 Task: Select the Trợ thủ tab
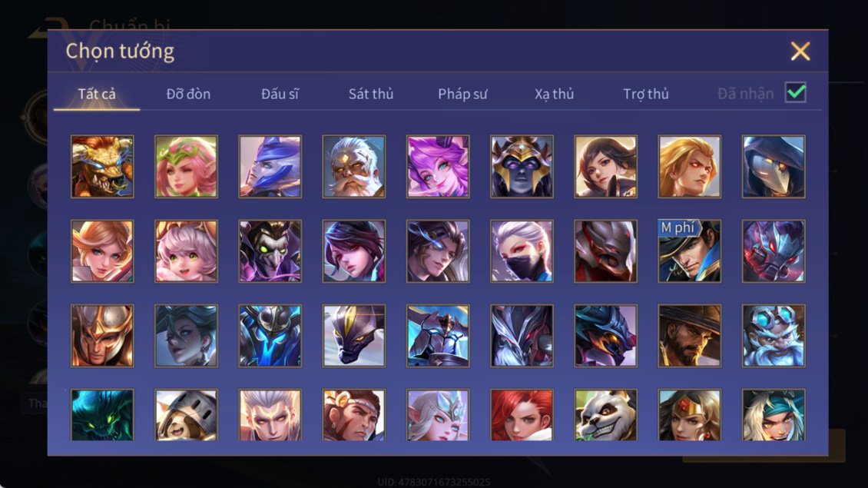coord(646,95)
